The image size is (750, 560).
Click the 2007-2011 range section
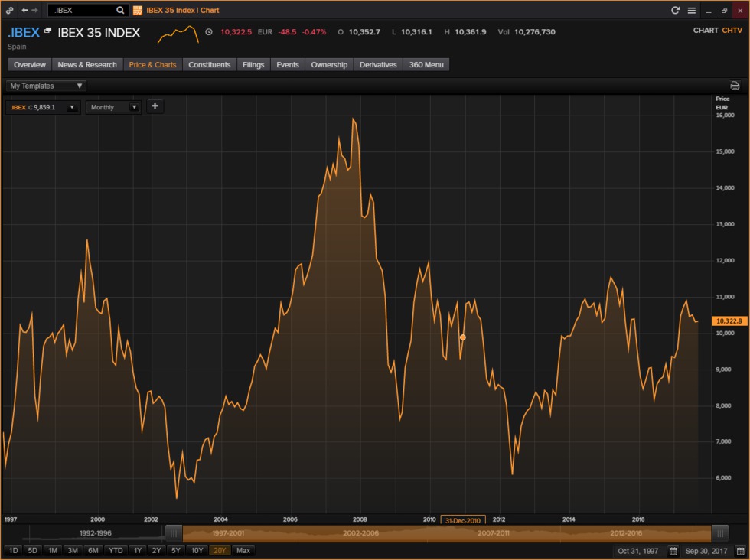pos(493,532)
